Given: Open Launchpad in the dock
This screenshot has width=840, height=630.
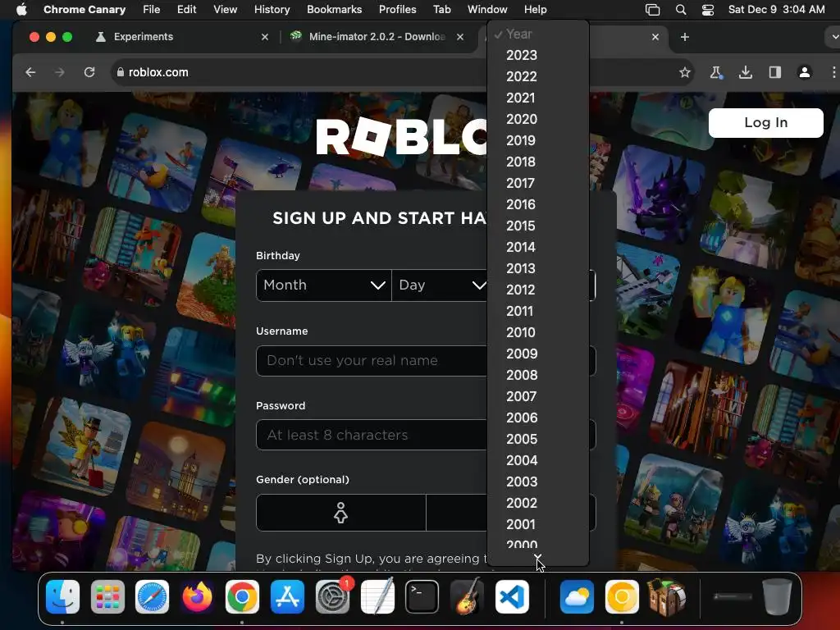Looking at the screenshot, I should click(107, 596).
